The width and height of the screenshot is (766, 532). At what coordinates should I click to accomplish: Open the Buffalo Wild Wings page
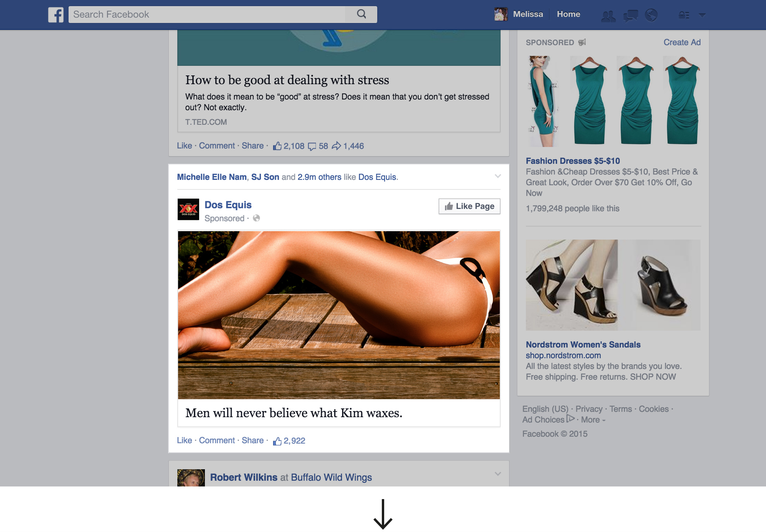(331, 477)
